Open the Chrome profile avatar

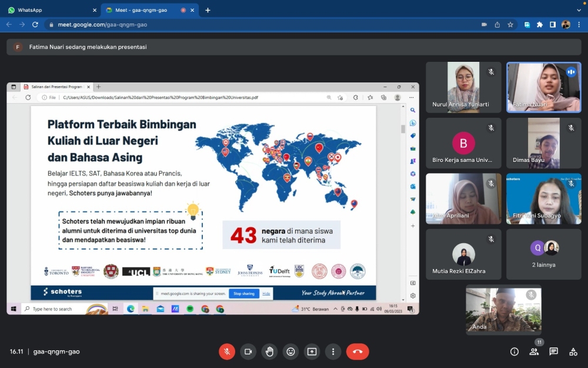[x=566, y=24]
